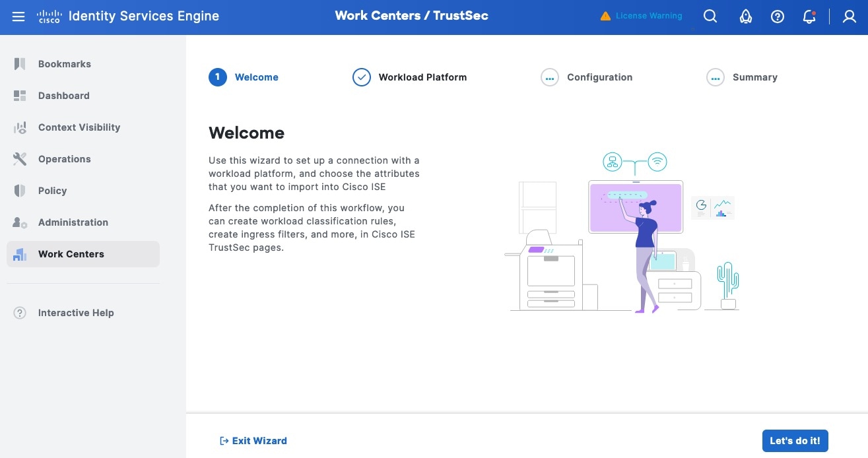The width and height of the screenshot is (868, 458).
Task: Open the notifications bell icon
Action: point(810,16)
